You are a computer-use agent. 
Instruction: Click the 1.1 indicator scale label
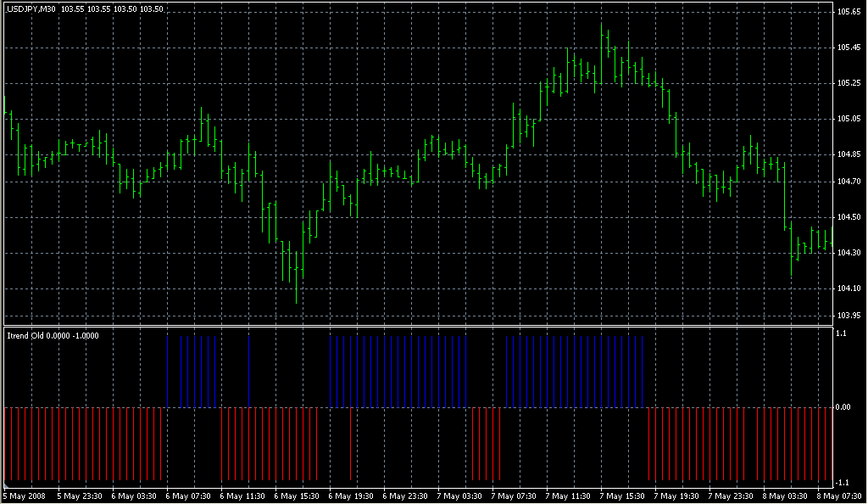click(x=842, y=333)
